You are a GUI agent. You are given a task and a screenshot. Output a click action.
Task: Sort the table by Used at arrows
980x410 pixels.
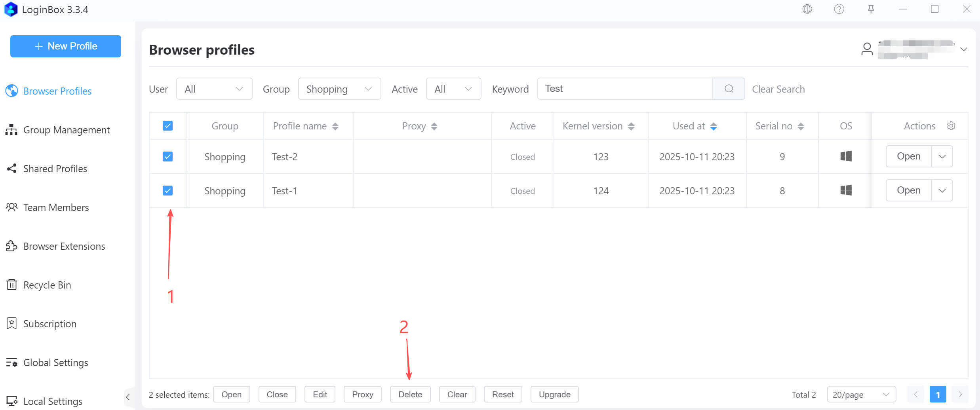pos(714,126)
